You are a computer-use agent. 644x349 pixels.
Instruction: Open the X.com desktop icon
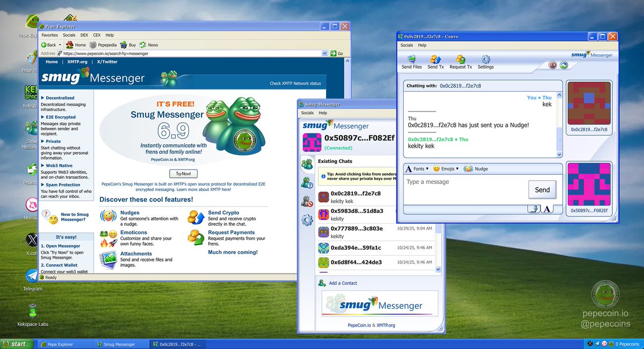coord(32,240)
